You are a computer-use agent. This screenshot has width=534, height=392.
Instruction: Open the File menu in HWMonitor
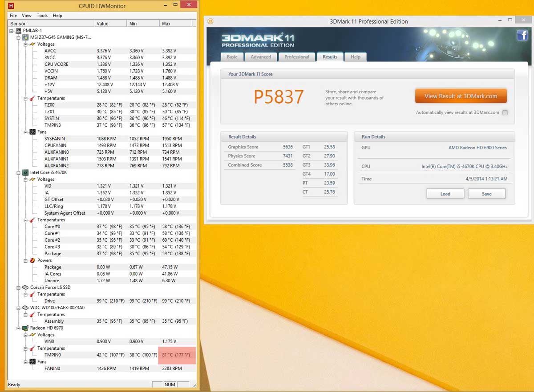(x=13, y=16)
